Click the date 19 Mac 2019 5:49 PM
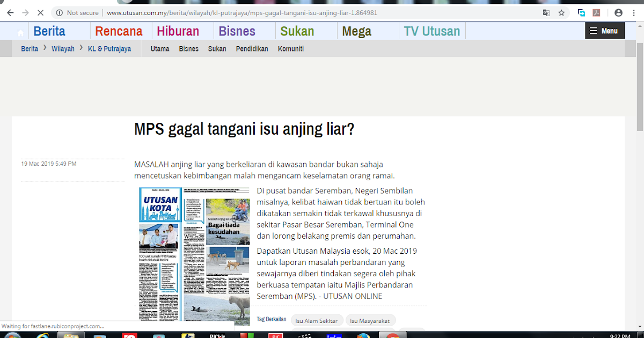The image size is (644, 338). [49, 164]
